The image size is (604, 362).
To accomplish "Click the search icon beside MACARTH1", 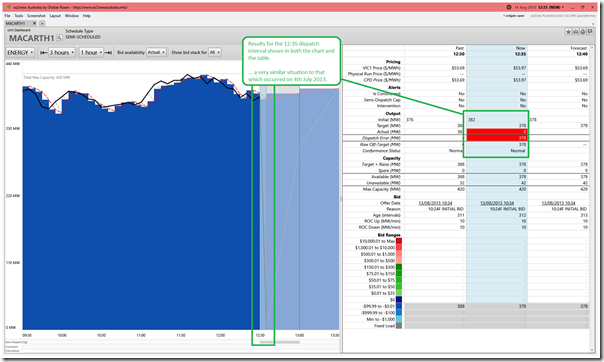I will [59, 38].
